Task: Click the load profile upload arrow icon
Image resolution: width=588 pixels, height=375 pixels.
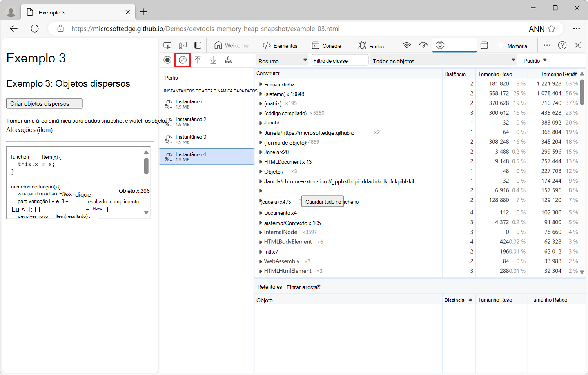Action: [198, 60]
